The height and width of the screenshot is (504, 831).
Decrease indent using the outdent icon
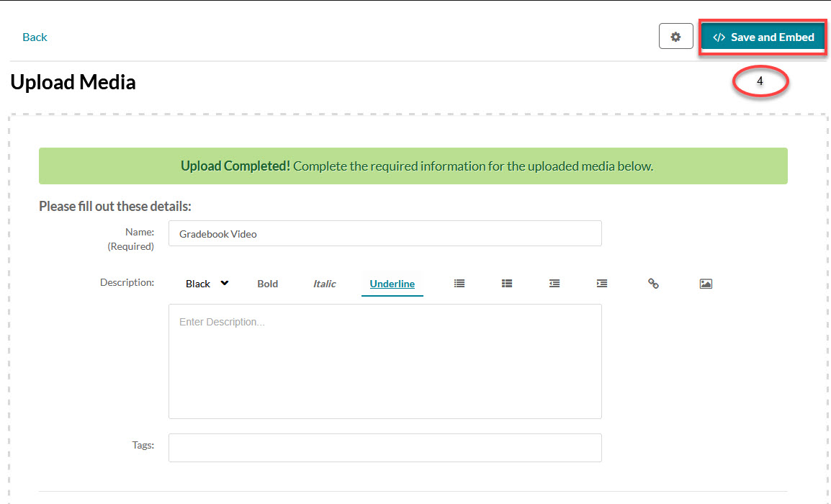[554, 284]
